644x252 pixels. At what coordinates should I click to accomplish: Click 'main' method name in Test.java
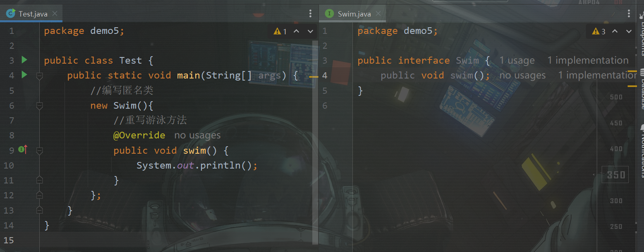pos(188,75)
